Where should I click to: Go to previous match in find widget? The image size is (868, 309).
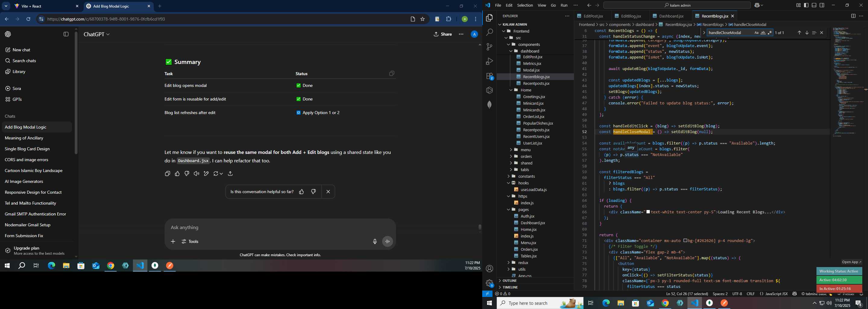[799, 33]
